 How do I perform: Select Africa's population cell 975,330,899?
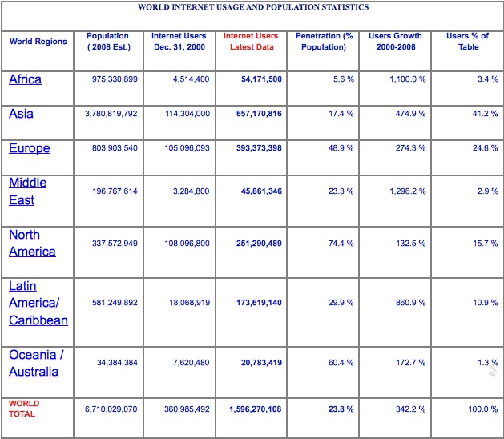[111, 79]
